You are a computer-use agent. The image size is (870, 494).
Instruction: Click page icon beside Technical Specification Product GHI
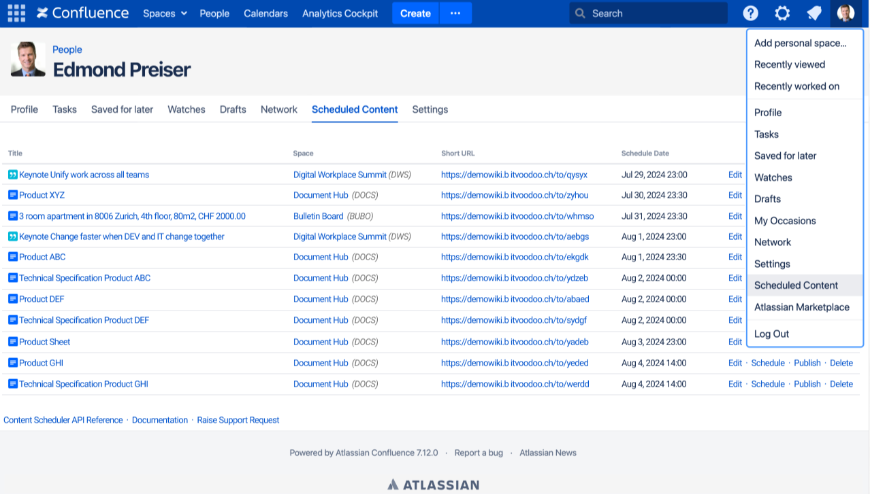click(13, 384)
